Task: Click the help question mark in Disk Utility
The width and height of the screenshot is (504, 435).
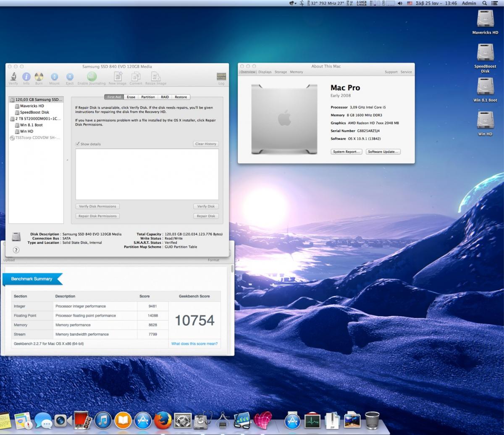Action: tap(16, 250)
